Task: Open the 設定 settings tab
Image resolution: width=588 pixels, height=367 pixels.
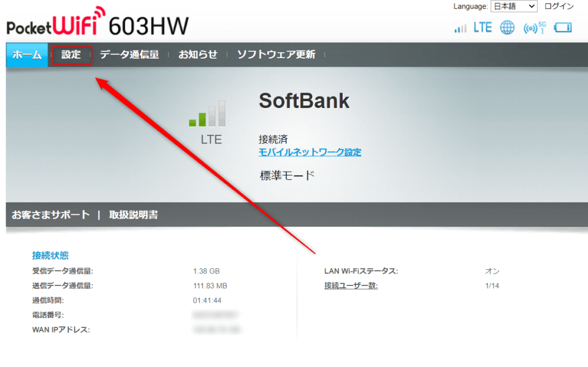Action: (x=71, y=55)
